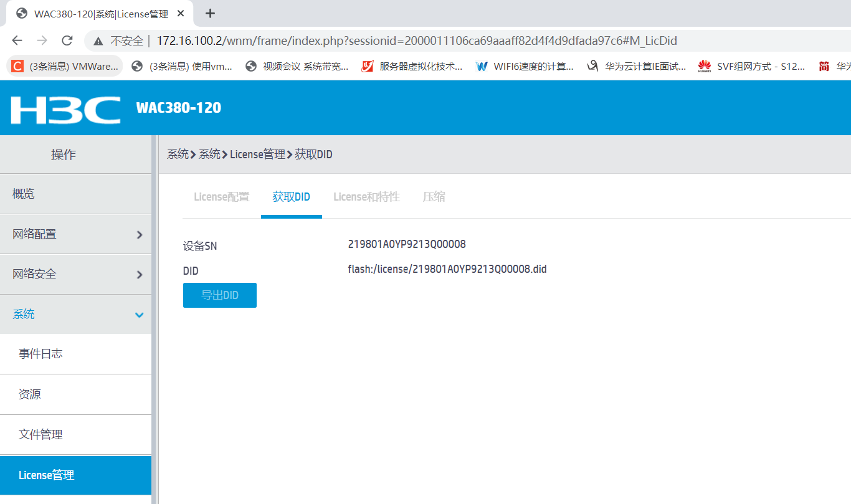Screen dimensions: 851x504
Task: Collapse the 系统 sidebar menu chevron
Action: tap(140, 315)
